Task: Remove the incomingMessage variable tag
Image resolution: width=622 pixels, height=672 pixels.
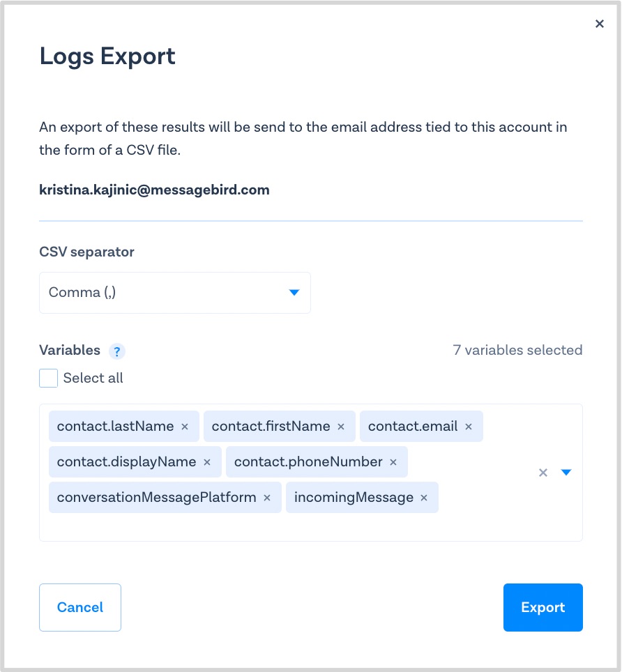Action: pyautogui.click(x=424, y=498)
